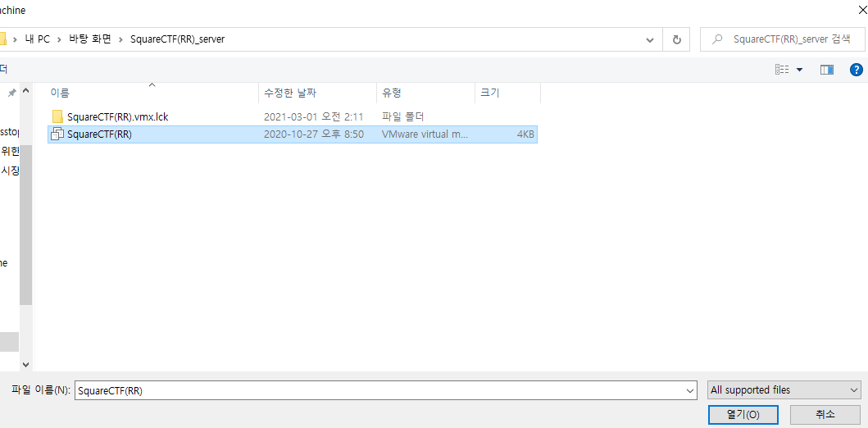Navigate to 바탕 화면 breadcrumb

[89, 39]
